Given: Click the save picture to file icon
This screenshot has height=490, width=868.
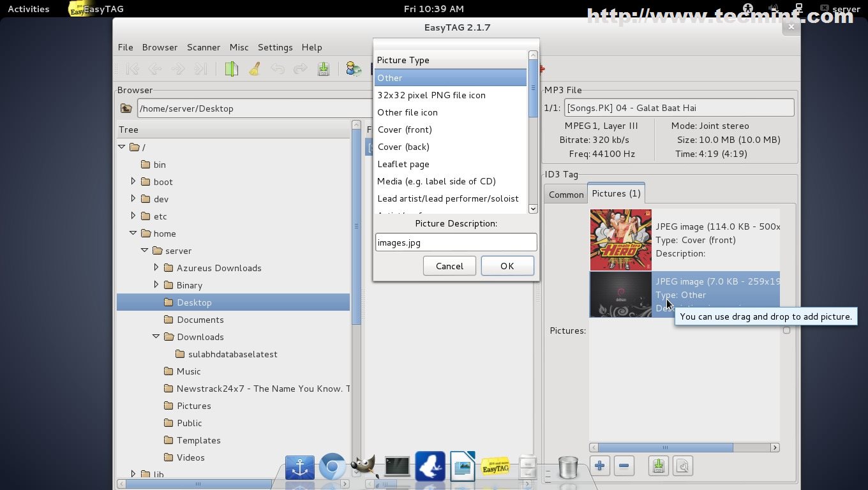Looking at the screenshot, I should tap(658, 466).
